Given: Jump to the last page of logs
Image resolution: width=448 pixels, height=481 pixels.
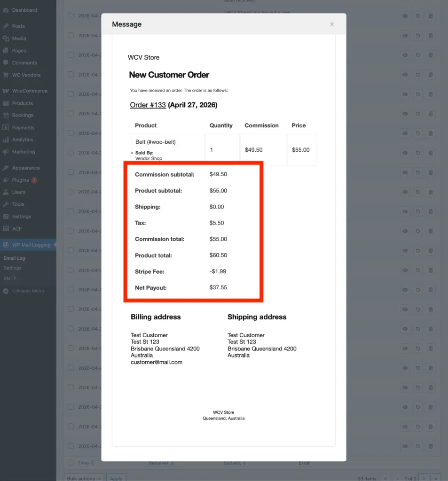Looking at the screenshot, I should [x=436, y=478].
